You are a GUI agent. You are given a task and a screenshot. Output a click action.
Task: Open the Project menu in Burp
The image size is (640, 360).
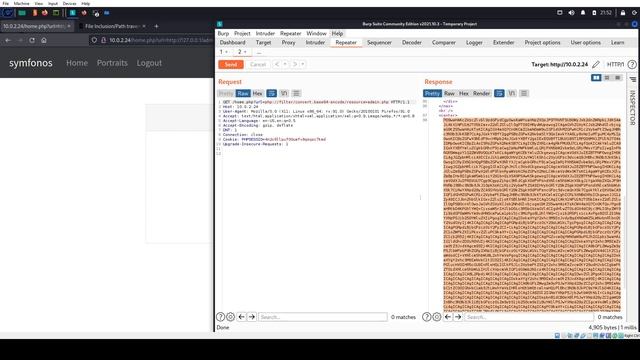pos(242,33)
